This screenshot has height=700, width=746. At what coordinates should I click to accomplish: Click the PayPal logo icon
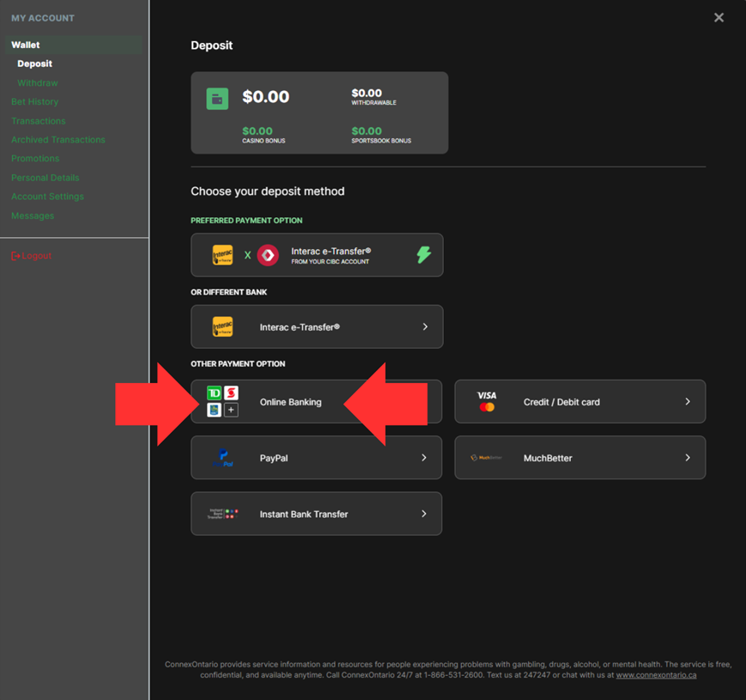pyautogui.click(x=222, y=458)
